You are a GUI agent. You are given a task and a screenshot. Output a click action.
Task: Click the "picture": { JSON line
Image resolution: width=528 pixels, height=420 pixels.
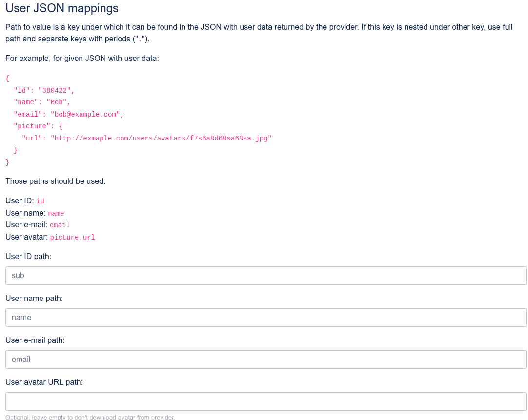point(38,126)
